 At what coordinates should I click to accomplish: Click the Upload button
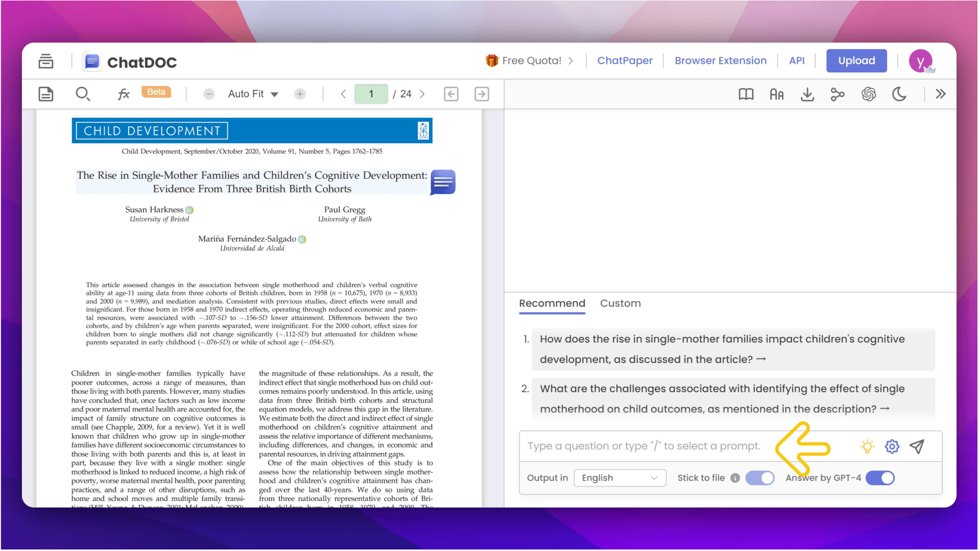[x=856, y=61]
